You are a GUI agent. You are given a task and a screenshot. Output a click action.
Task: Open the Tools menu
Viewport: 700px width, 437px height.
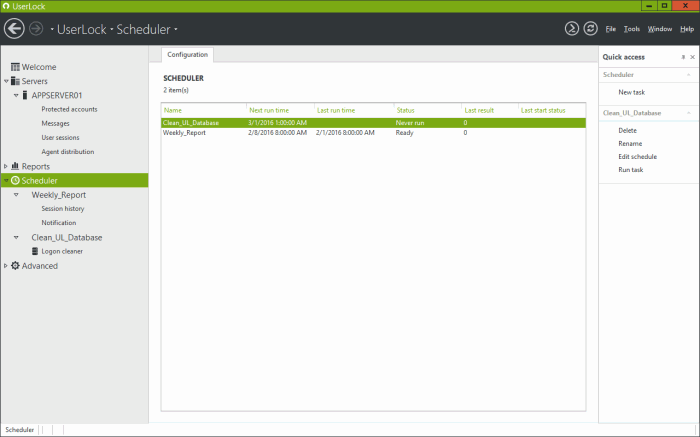(x=632, y=29)
